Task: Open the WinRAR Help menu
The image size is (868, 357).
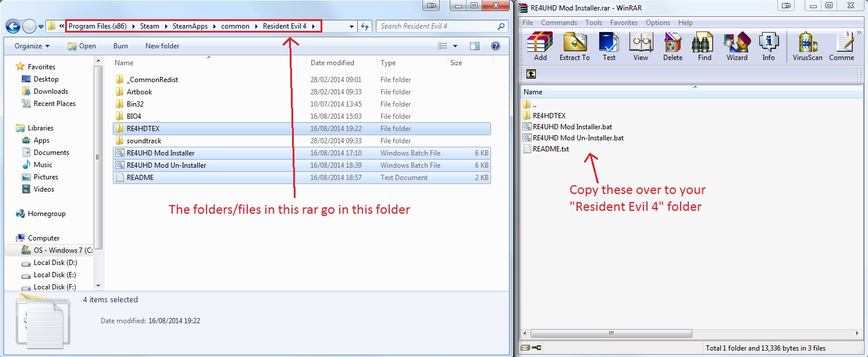Action: 685,23
